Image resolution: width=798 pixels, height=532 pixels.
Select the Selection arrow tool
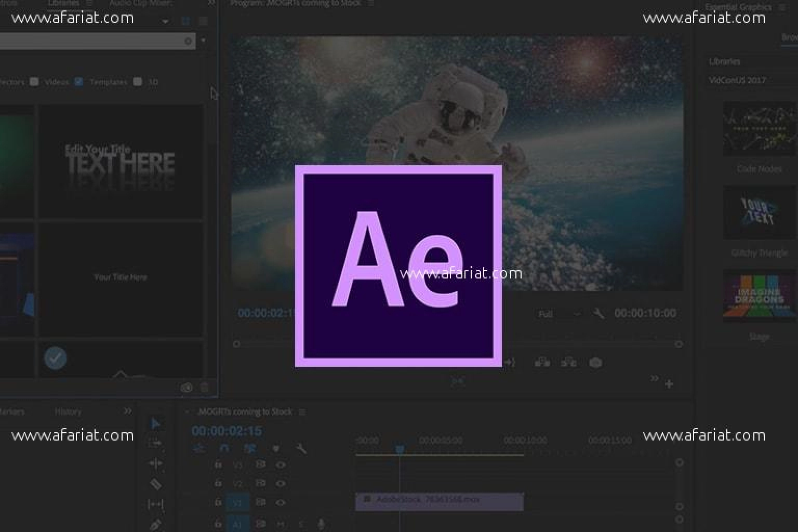click(155, 424)
